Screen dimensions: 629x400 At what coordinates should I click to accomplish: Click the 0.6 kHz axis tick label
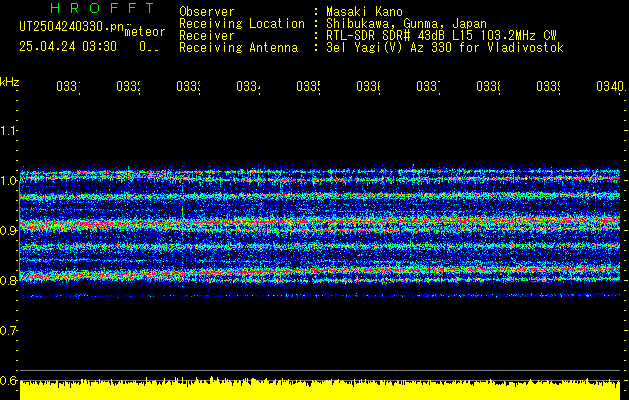[x=9, y=380]
